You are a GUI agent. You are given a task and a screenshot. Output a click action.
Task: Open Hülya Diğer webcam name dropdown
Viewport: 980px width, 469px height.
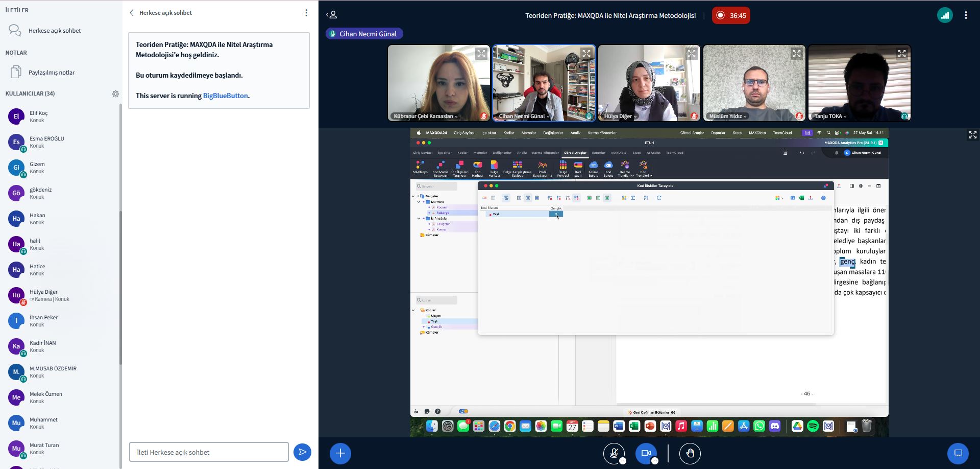click(620, 116)
